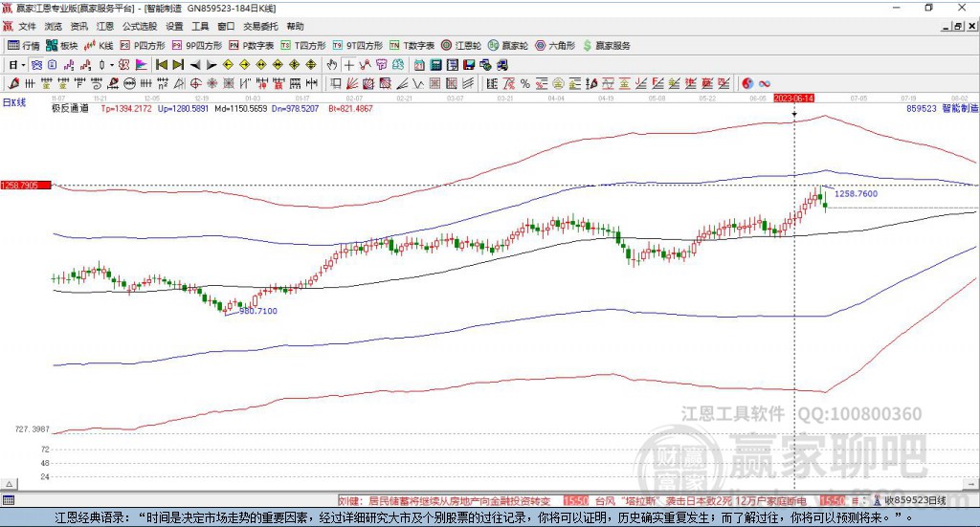This screenshot has height=527, width=980.
Task: Select the pencil drawing tool icon
Action: click(x=13, y=83)
